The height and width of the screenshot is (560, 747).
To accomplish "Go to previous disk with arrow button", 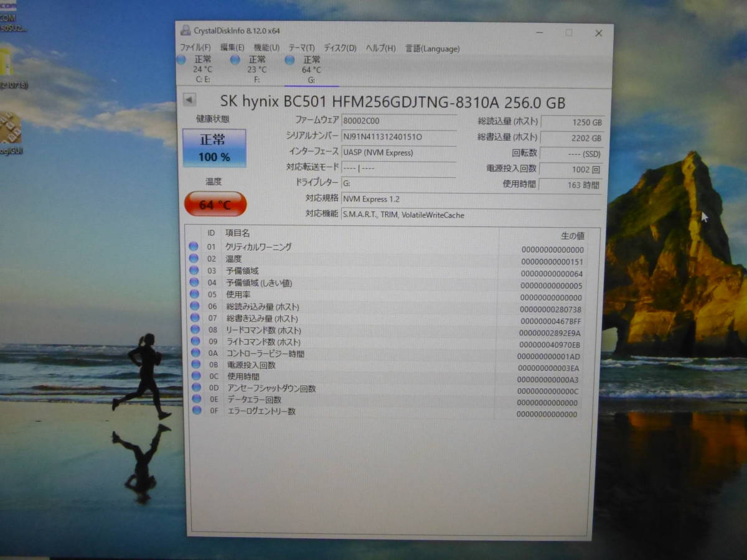I will pyautogui.click(x=189, y=100).
